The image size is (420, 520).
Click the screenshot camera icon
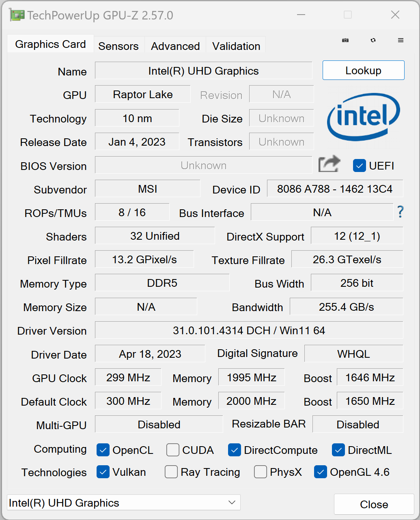pos(345,40)
